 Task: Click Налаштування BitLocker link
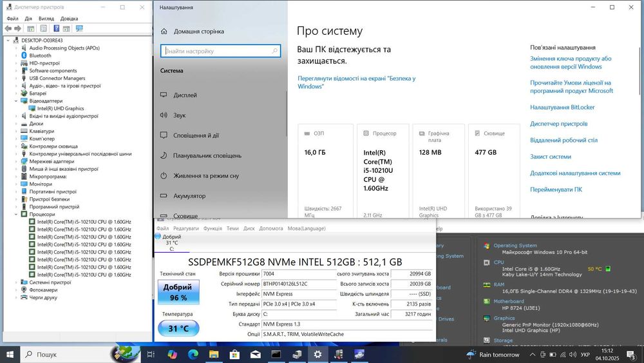pos(562,107)
